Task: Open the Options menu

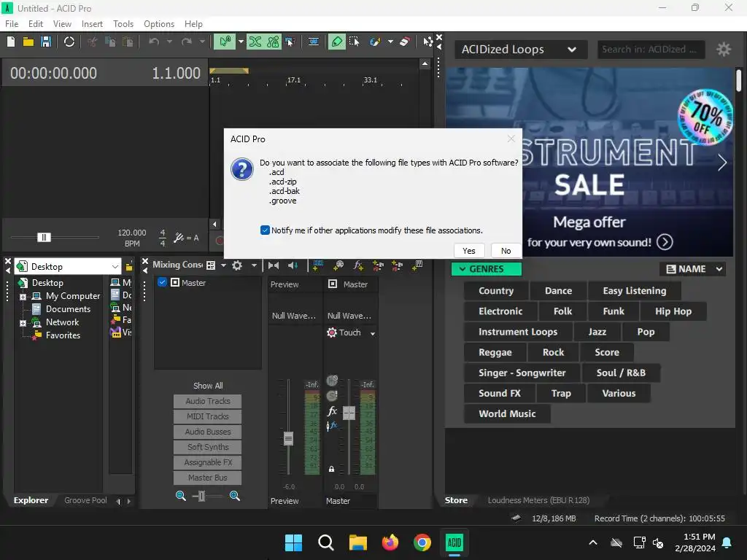Action: pos(159,24)
